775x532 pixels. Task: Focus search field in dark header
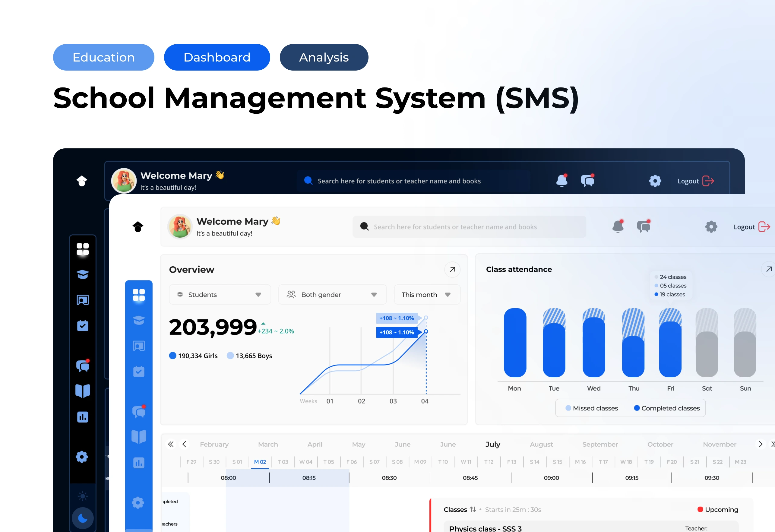(413, 181)
